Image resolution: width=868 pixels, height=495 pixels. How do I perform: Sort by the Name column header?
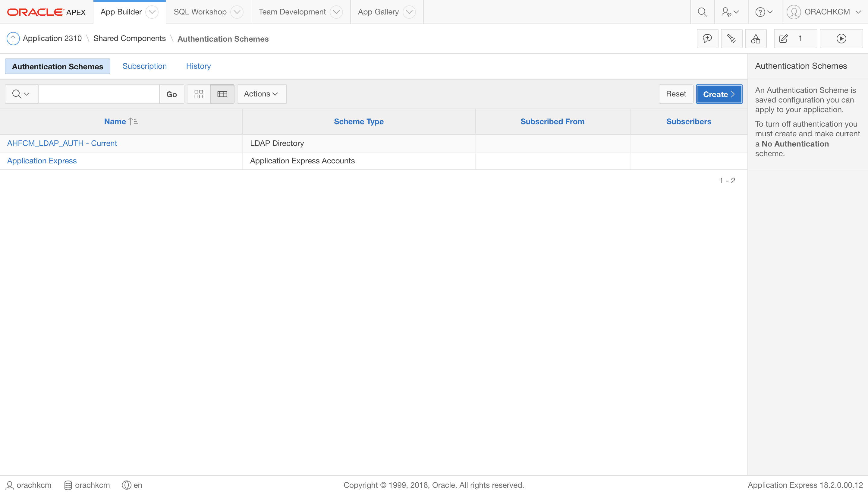pos(115,121)
